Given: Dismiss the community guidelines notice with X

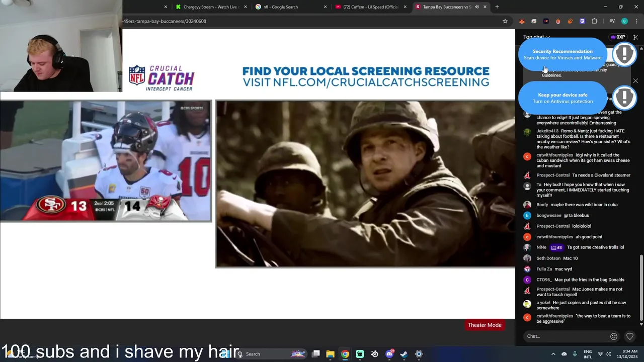Looking at the screenshot, I should tap(635, 81).
